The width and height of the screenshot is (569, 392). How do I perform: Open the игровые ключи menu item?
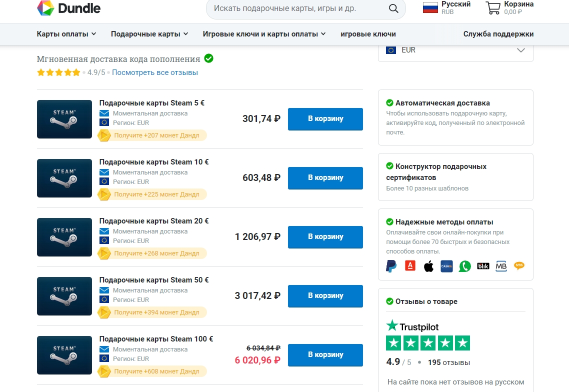tap(368, 34)
